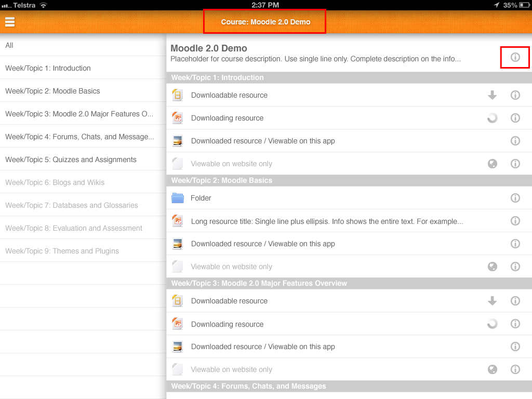532x399 pixels.
Task: Open info for Topic 3 Downloading resource
Action: tap(515, 324)
